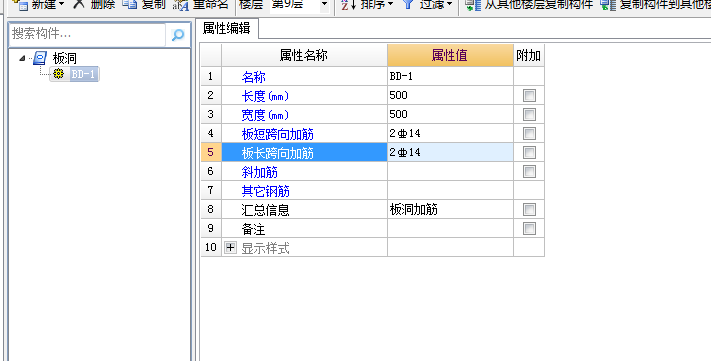Click the 属性名称 column header

point(304,55)
